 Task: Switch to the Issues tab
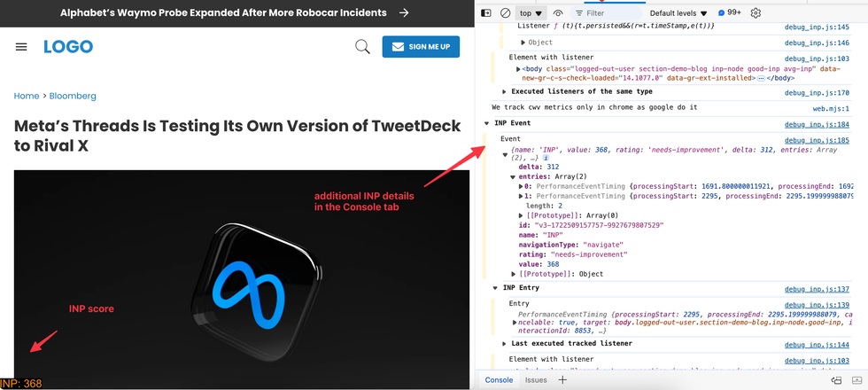(x=536, y=380)
